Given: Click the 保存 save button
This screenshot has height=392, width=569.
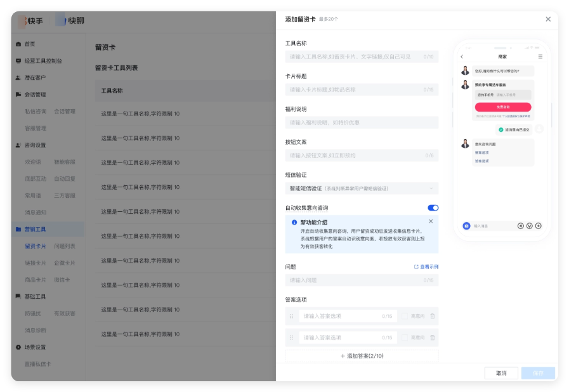Looking at the screenshot, I should click(x=538, y=374).
